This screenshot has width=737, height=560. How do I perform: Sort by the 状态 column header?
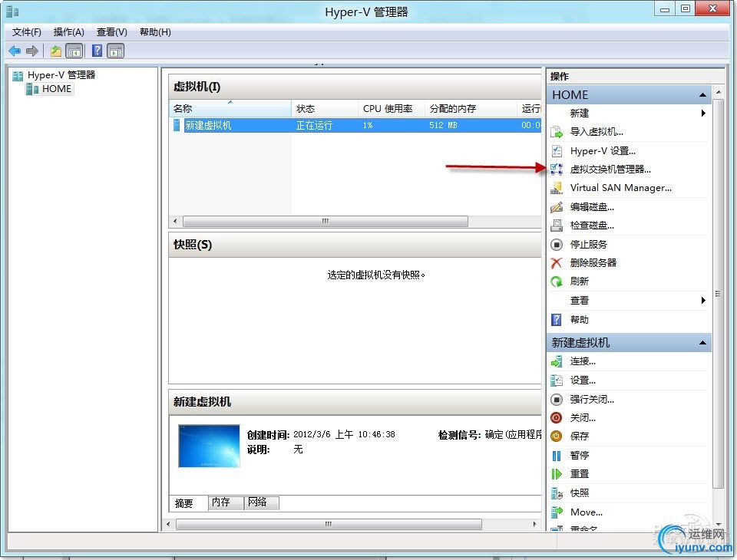325,108
